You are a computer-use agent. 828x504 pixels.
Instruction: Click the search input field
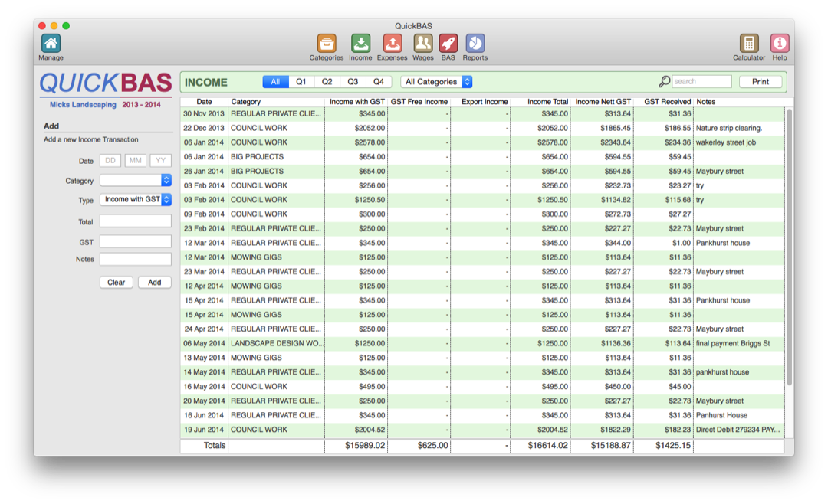[x=701, y=81]
